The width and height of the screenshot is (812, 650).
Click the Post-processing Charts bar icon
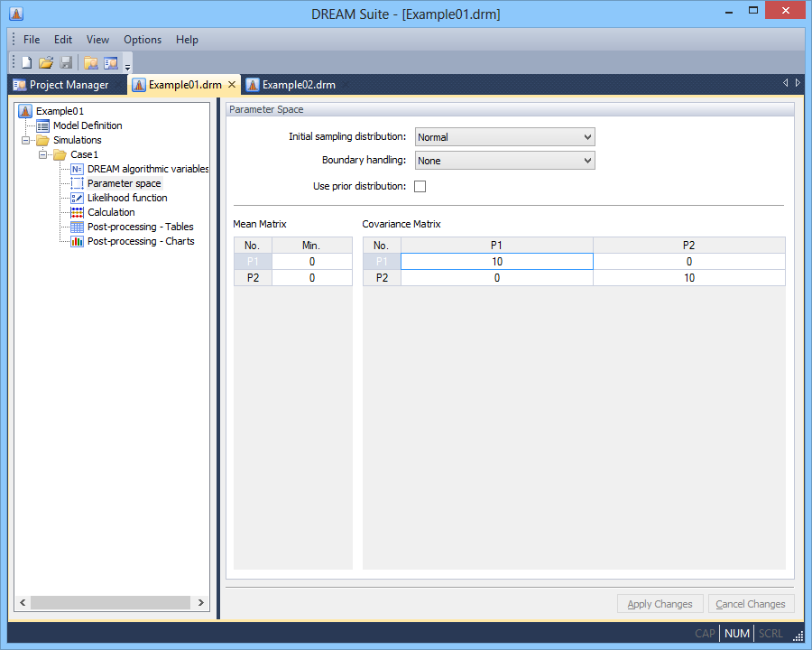point(78,242)
